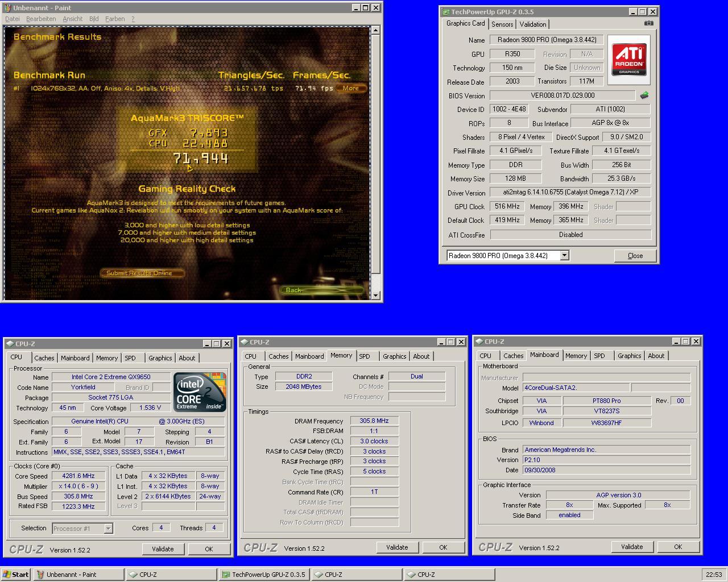
Task: Click Validate in the middle CPU-Z window
Action: [x=397, y=547]
